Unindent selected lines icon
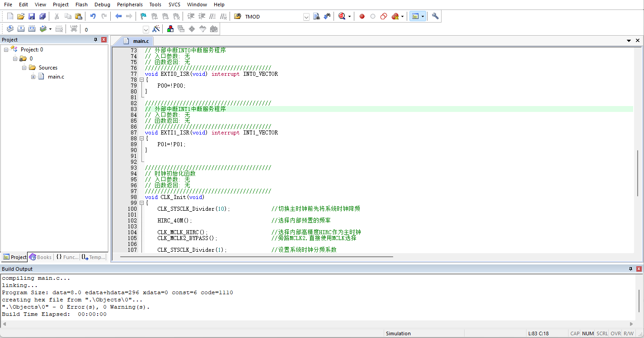Image resolution: width=644 pixels, height=338 pixels. tap(202, 16)
